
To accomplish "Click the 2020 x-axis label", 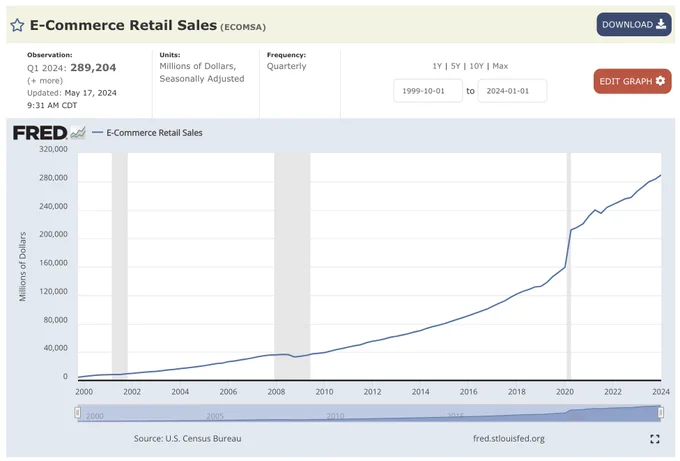I will pyautogui.click(x=565, y=392).
